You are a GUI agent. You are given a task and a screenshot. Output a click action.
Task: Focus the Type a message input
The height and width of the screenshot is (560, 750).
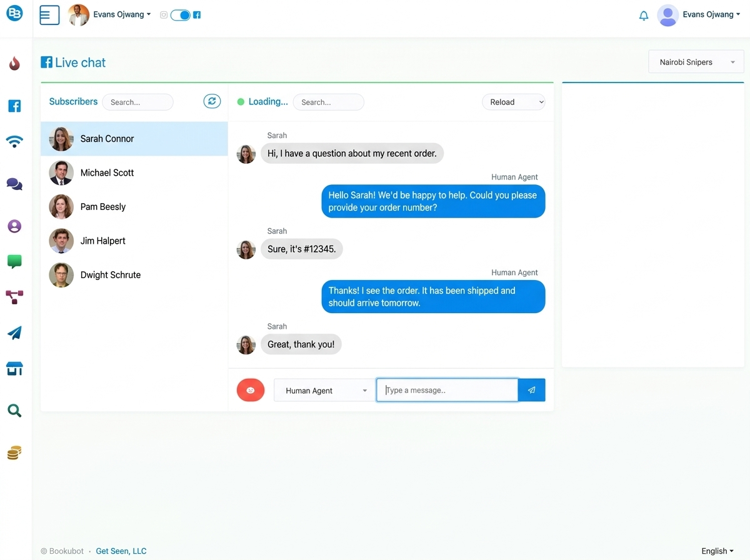447,390
